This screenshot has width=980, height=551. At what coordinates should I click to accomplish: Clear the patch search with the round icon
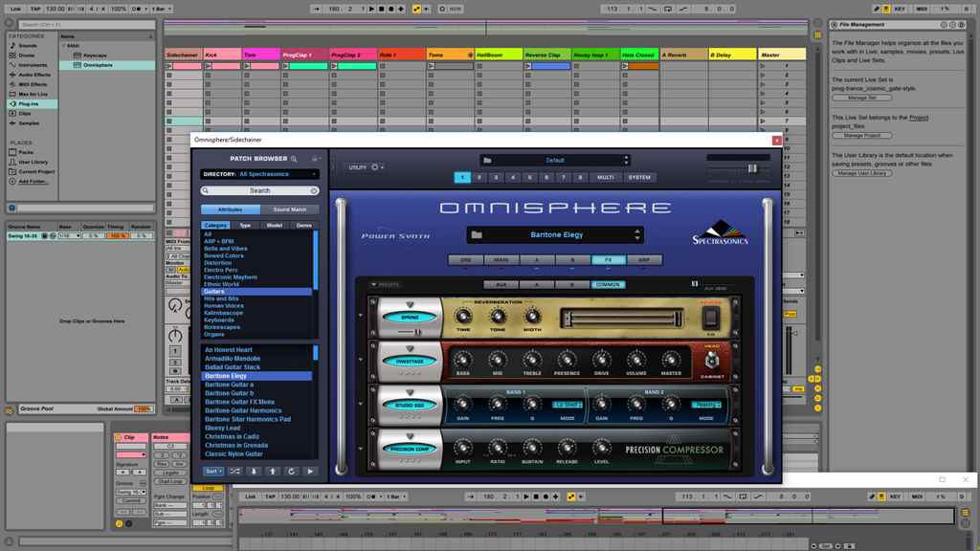coord(314,190)
